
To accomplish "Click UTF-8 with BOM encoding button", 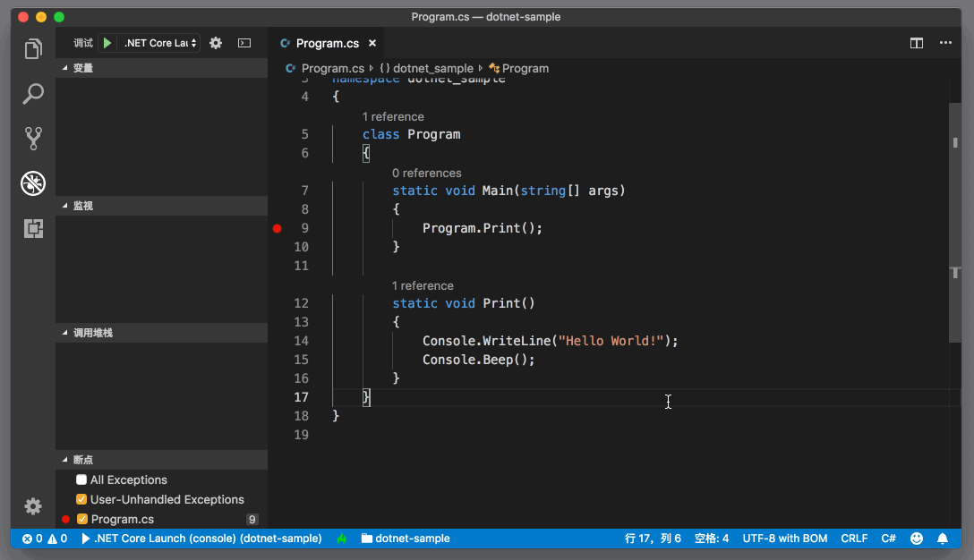I will (784, 539).
